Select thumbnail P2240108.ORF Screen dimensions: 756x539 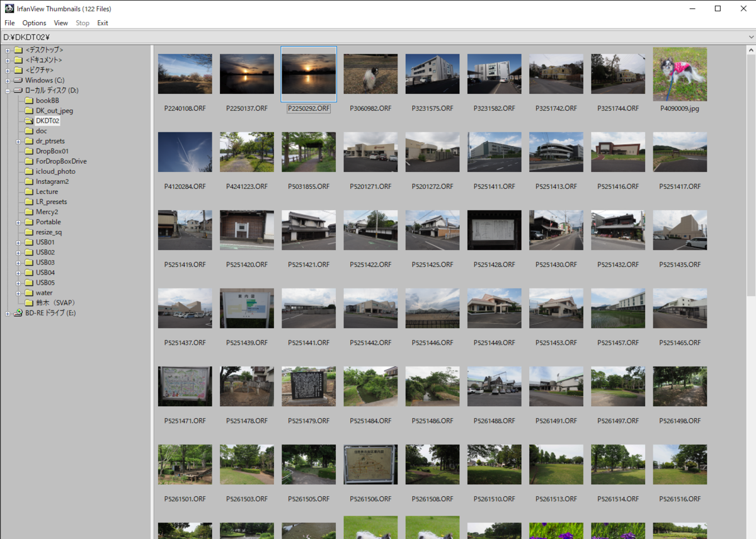click(x=185, y=74)
